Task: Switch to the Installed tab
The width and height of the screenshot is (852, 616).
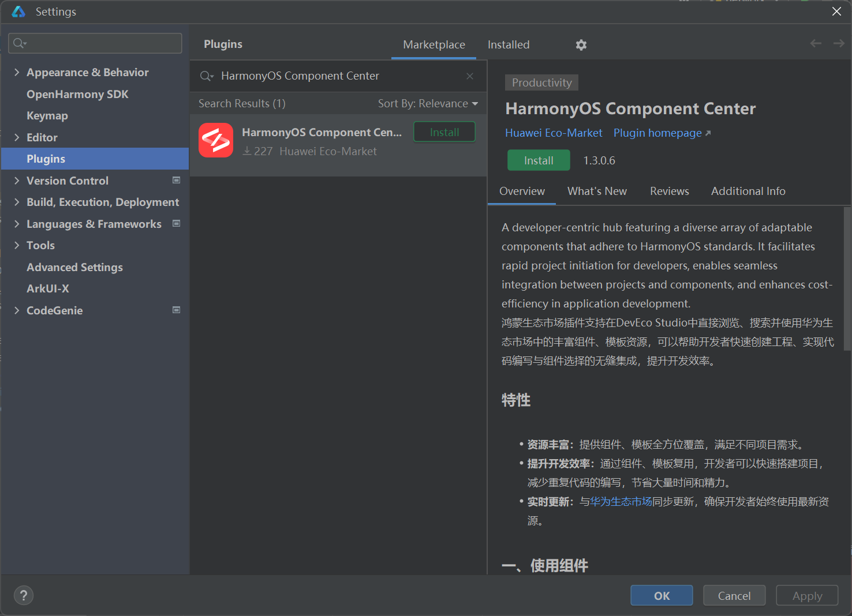Action: 508,45
